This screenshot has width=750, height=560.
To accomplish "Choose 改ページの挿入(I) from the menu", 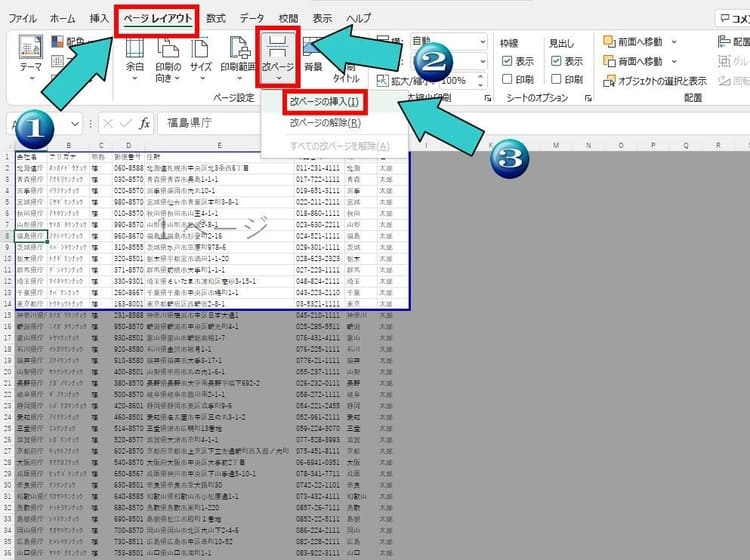I will 324,102.
